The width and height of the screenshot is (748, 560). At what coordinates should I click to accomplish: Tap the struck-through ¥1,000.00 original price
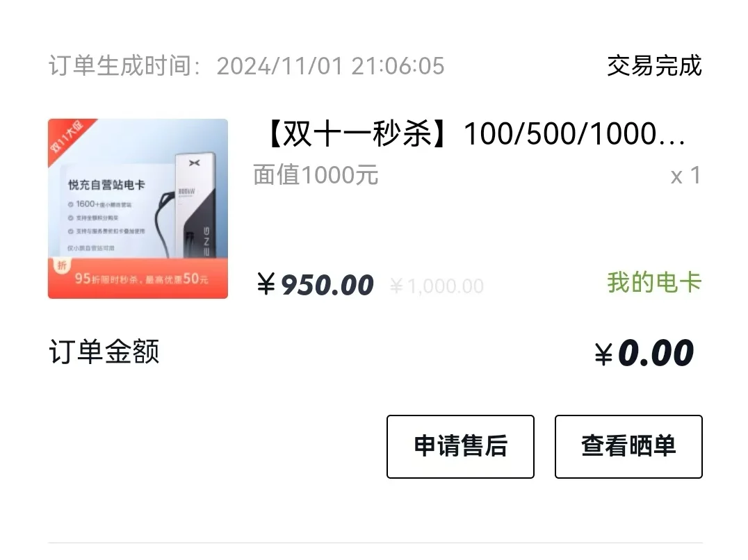(x=437, y=286)
